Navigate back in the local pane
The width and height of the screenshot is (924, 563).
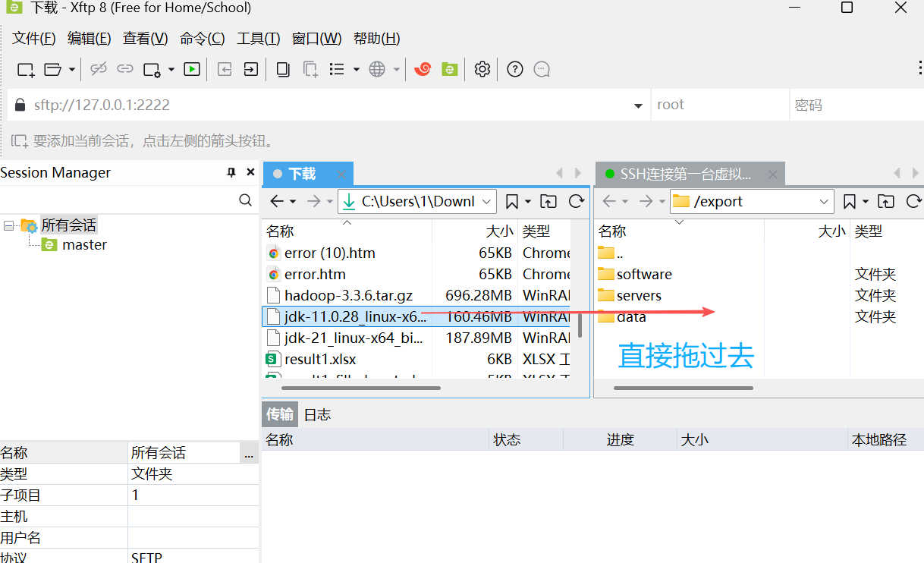277,201
